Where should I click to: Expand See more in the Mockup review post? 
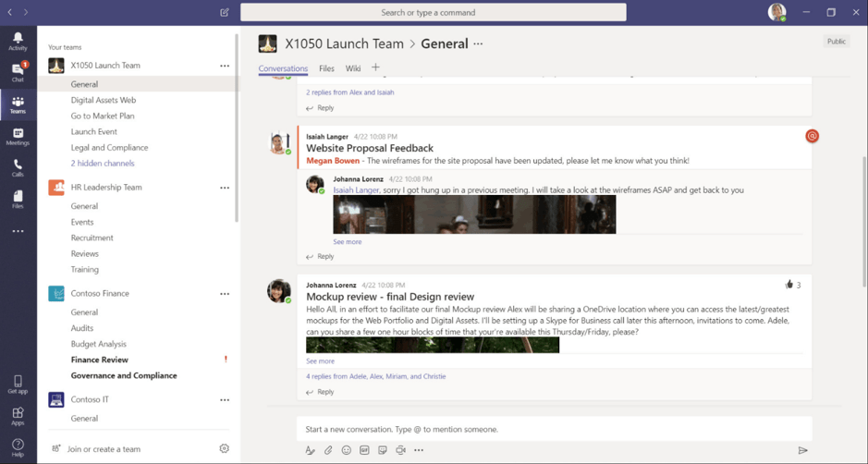point(320,361)
